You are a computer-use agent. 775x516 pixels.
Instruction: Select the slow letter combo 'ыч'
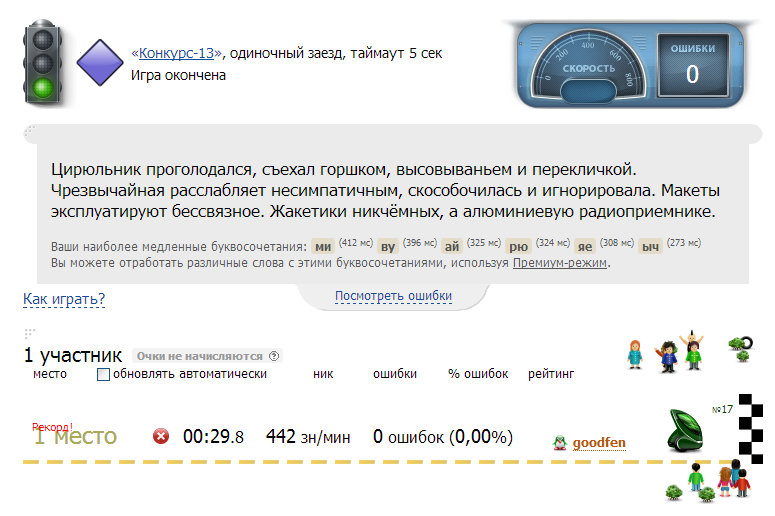click(650, 246)
